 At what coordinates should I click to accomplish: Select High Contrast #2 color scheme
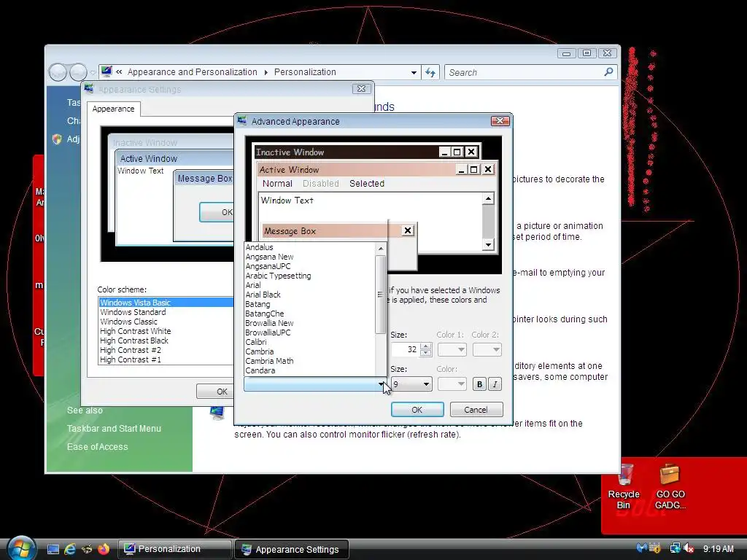pos(166,350)
